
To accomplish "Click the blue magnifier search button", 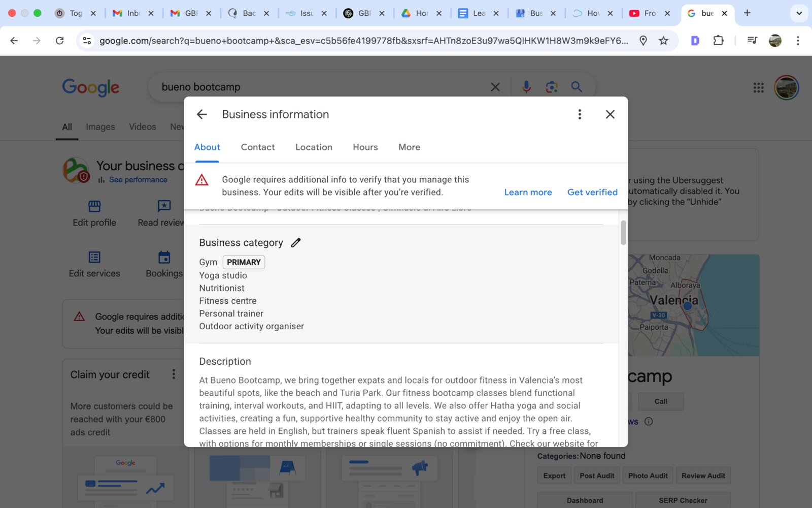I will [577, 87].
